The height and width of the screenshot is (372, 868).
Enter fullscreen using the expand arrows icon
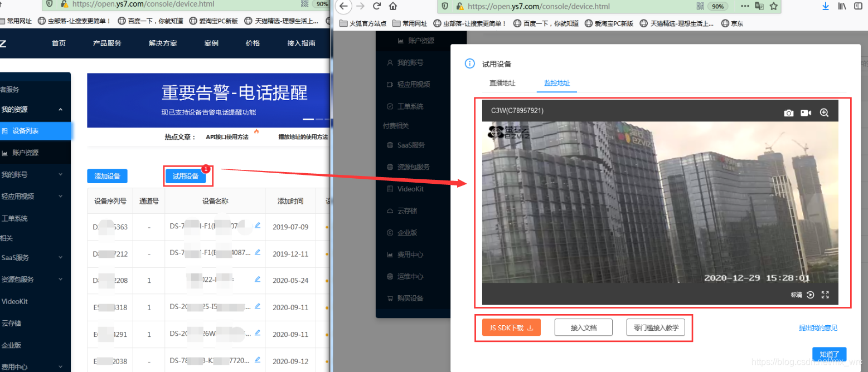(825, 295)
